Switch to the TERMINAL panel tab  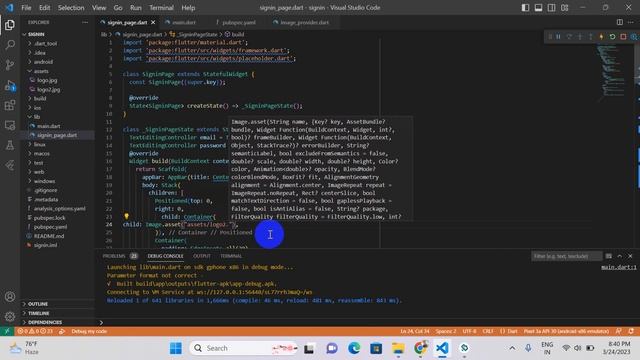tap(231, 256)
